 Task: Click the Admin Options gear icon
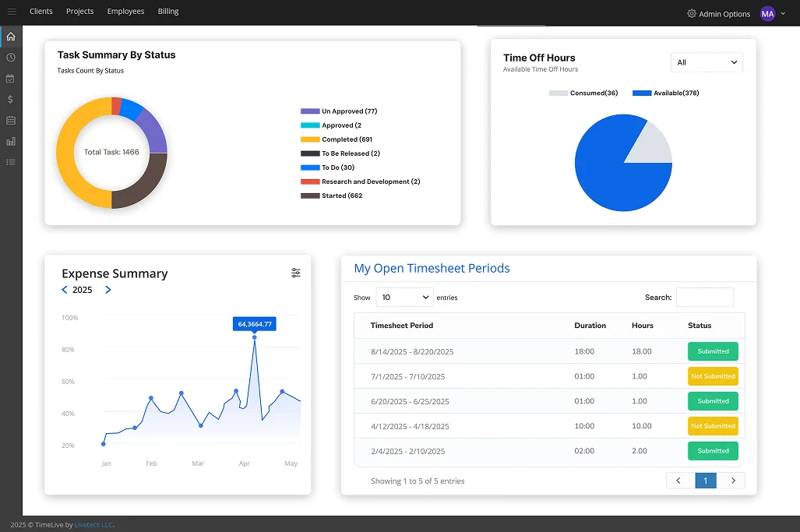coord(692,14)
